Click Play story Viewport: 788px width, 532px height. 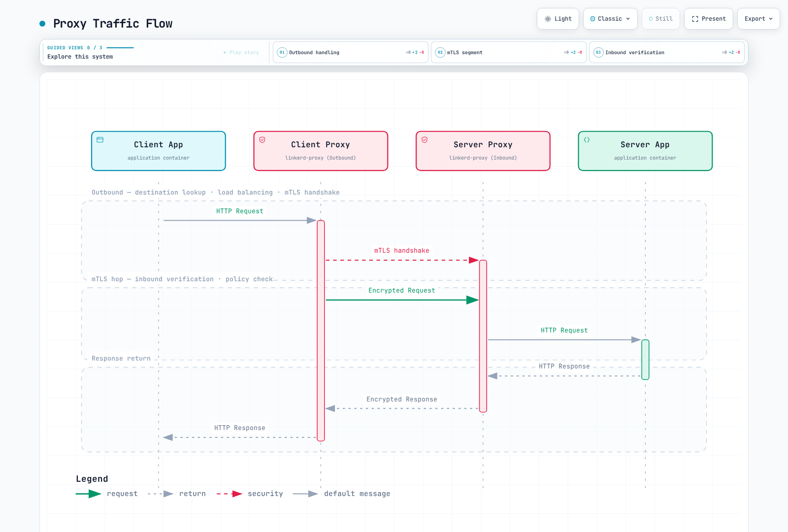tap(241, 53)
